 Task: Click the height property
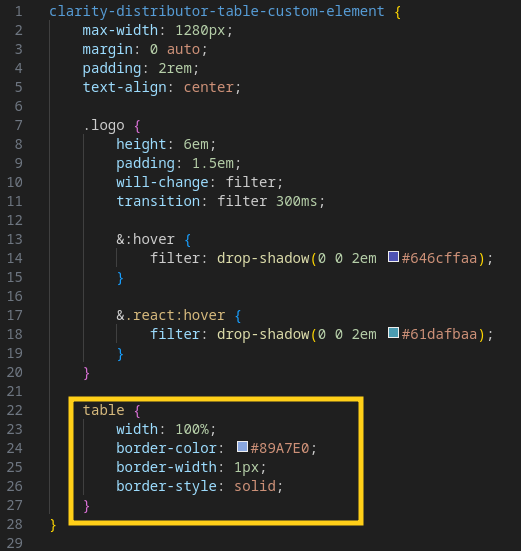click(141, 144)
